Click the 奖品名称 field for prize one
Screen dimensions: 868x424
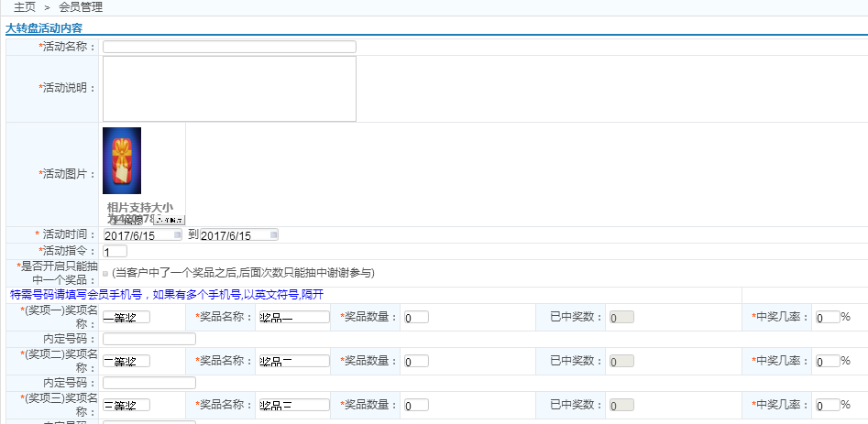(292, 317)
